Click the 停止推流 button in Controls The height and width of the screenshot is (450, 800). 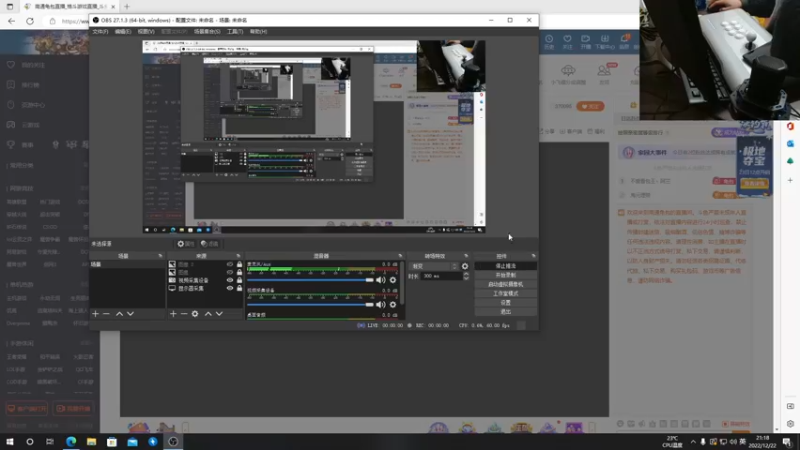[506, 266]
